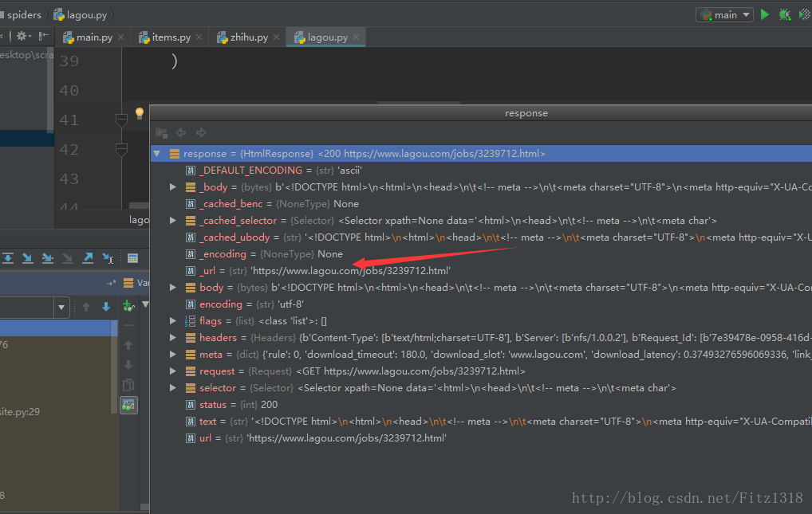Click the dropdown triangle beside add-watch icon

pyautogui.click(x=145, y=304)
